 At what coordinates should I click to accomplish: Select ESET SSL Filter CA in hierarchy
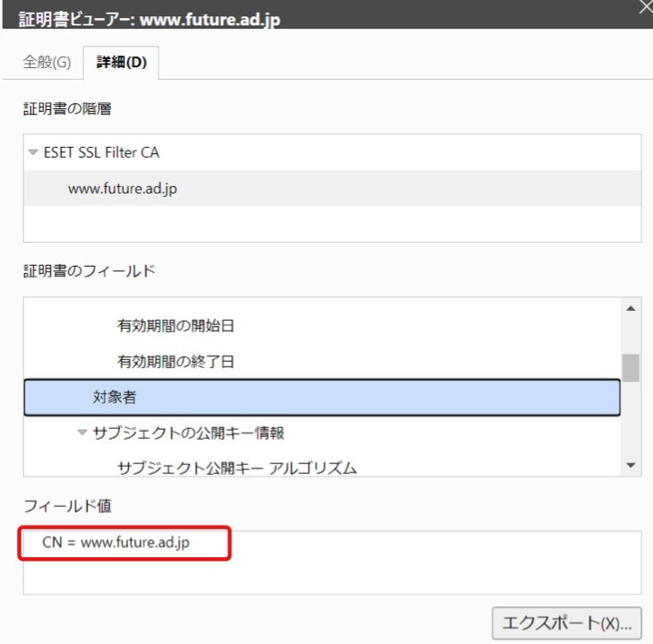(101, 152)
